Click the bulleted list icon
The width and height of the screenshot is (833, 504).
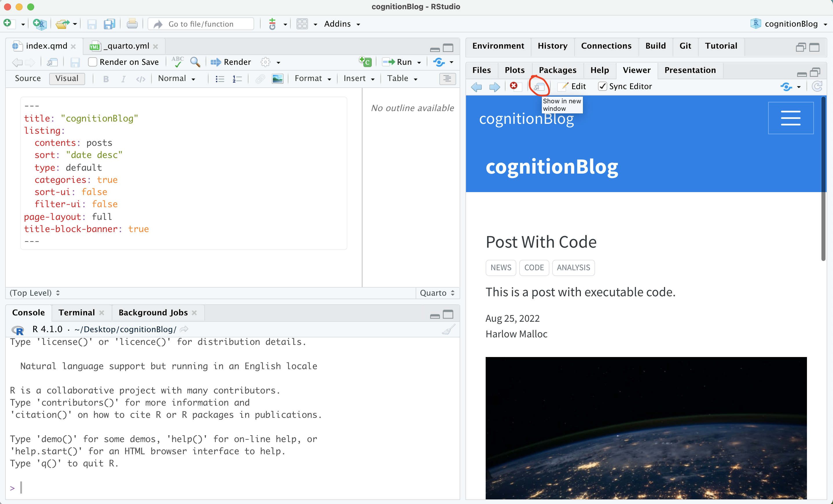coord(220,79)
